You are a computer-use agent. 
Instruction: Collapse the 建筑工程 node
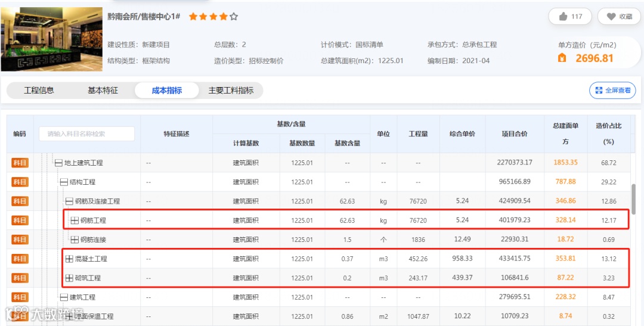pyautogui.click(x=64, y=297)
